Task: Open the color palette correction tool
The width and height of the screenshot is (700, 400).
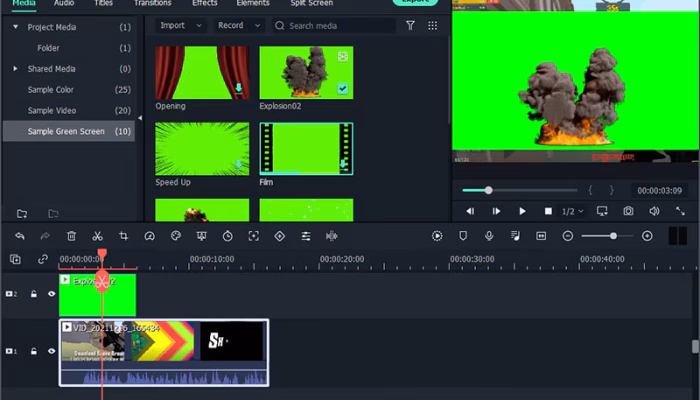Action: (175, 236)
